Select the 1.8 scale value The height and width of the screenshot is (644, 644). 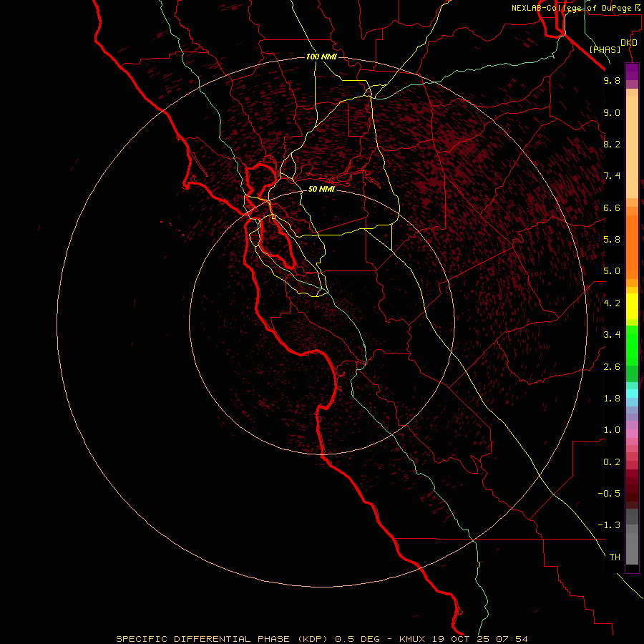coord(612,399)
